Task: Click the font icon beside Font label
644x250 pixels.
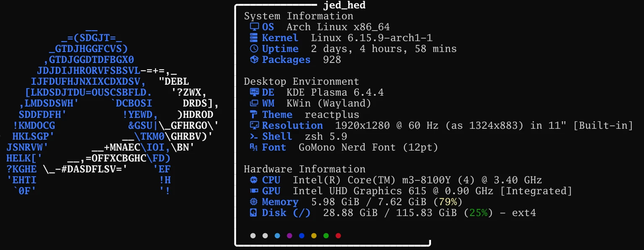Action: [x=254, y=147]
